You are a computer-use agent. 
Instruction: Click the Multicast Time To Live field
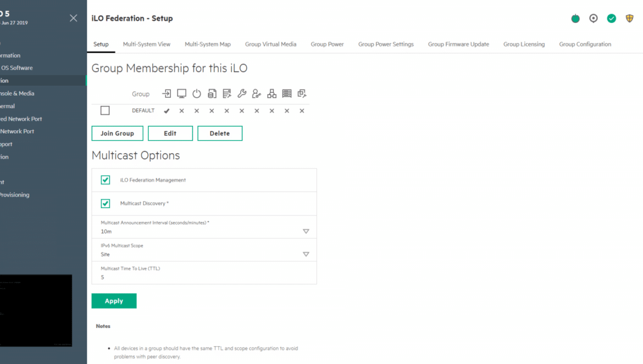pos(204,273)
